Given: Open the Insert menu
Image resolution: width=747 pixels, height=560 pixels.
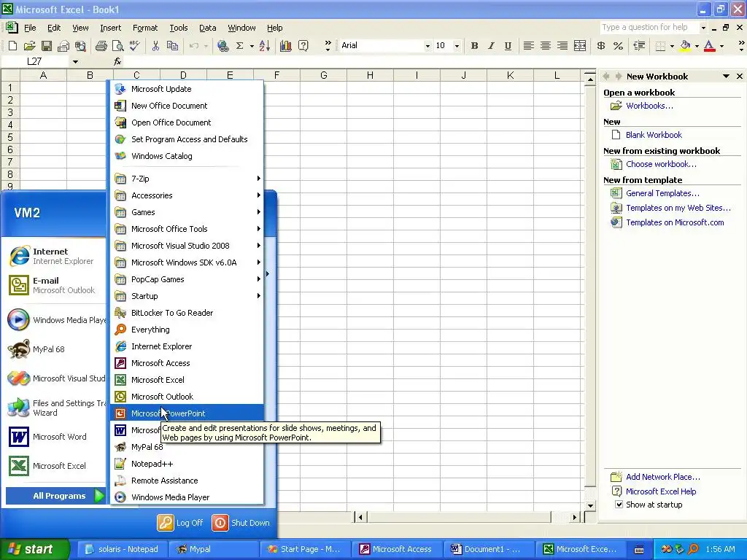Looking at the screenshot, I should tap(111, 28).
